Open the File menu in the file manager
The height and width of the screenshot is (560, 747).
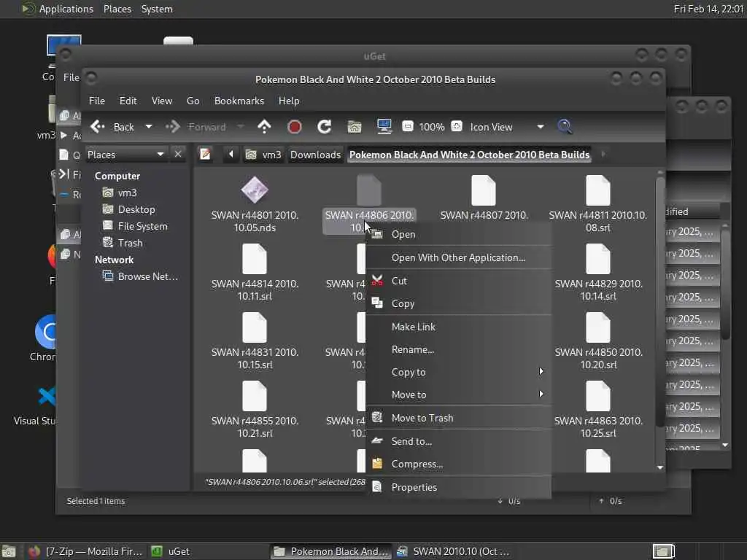click(97, 101)
